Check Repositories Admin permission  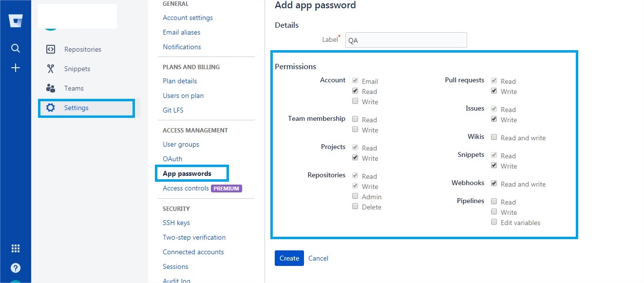point(356,196)
